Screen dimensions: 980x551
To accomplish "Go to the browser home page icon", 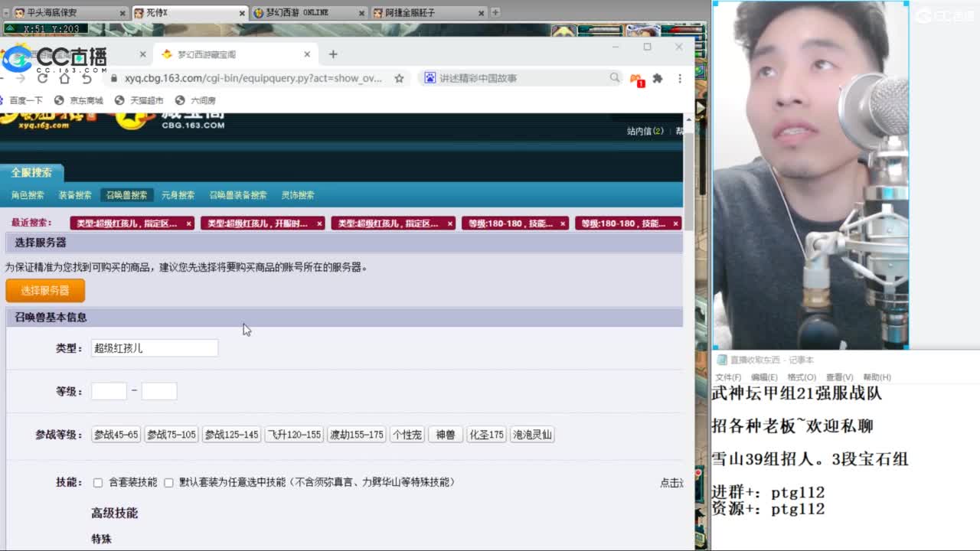I will click(x=64, y=78).
